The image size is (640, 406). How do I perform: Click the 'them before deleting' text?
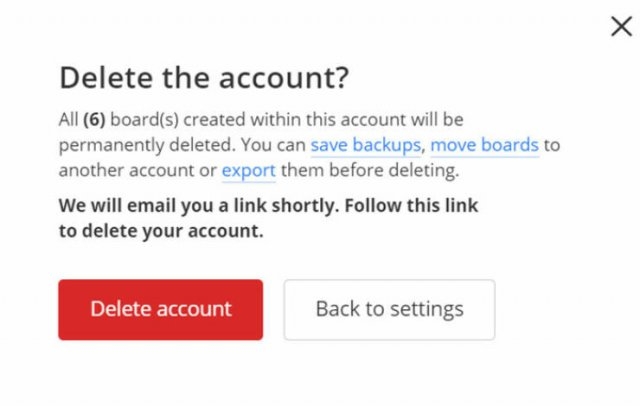click(x=368, y=170)
